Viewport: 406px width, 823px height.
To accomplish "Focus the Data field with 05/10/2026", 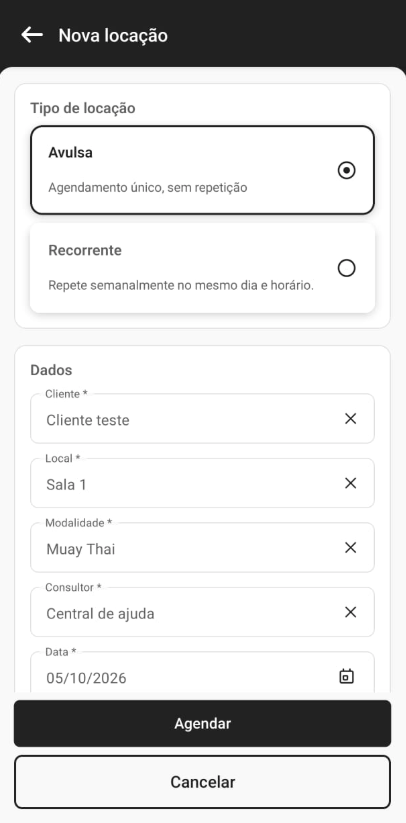I will [x=202, y=673].
